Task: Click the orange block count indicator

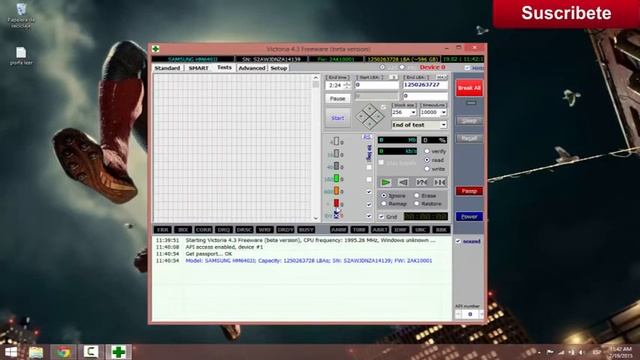Action: pyautogui.click(x=337, y=191)
